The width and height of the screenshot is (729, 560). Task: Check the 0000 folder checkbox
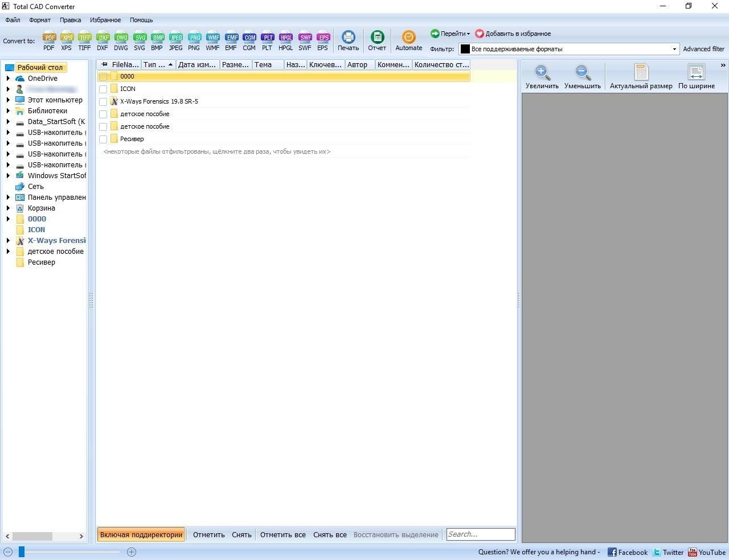pyautogui.click(x=103, y=77)
